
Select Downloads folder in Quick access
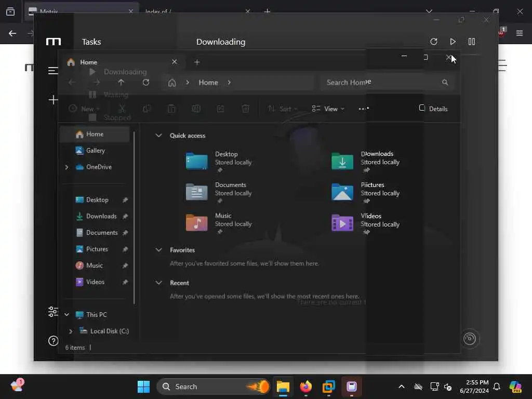[x=366, y=162]
